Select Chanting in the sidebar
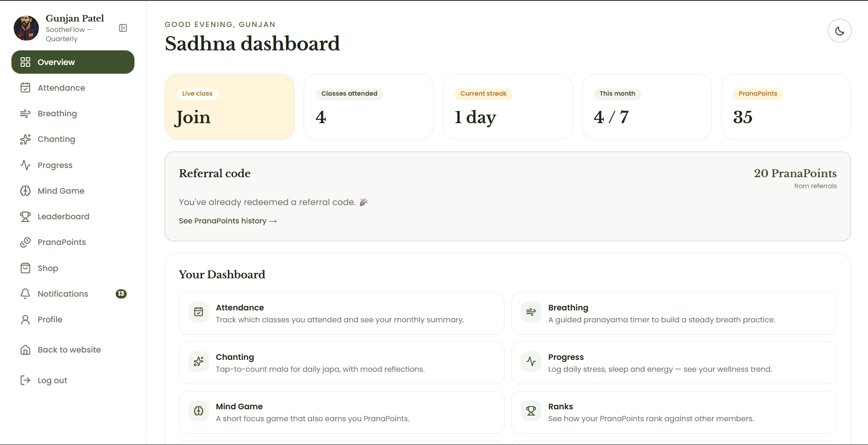Screen dimensions: 868x445 [73, 139]
